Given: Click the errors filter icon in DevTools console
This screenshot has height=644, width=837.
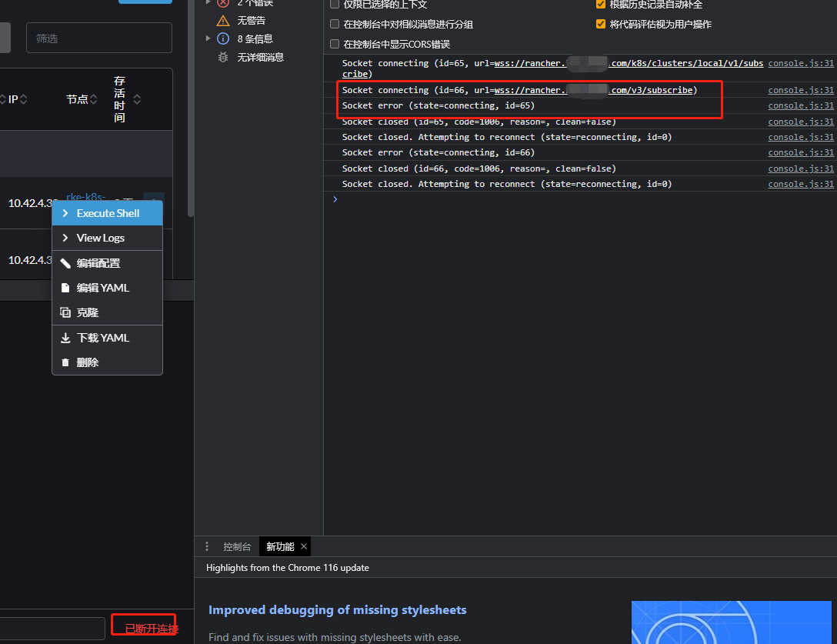Looking at the screenshot, I should tap(223, 3).
